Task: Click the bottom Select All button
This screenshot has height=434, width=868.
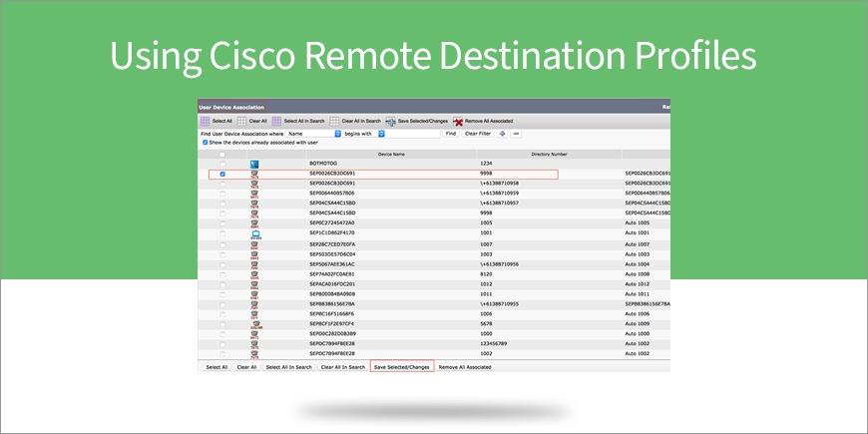Action: click(x=217, y=367)
